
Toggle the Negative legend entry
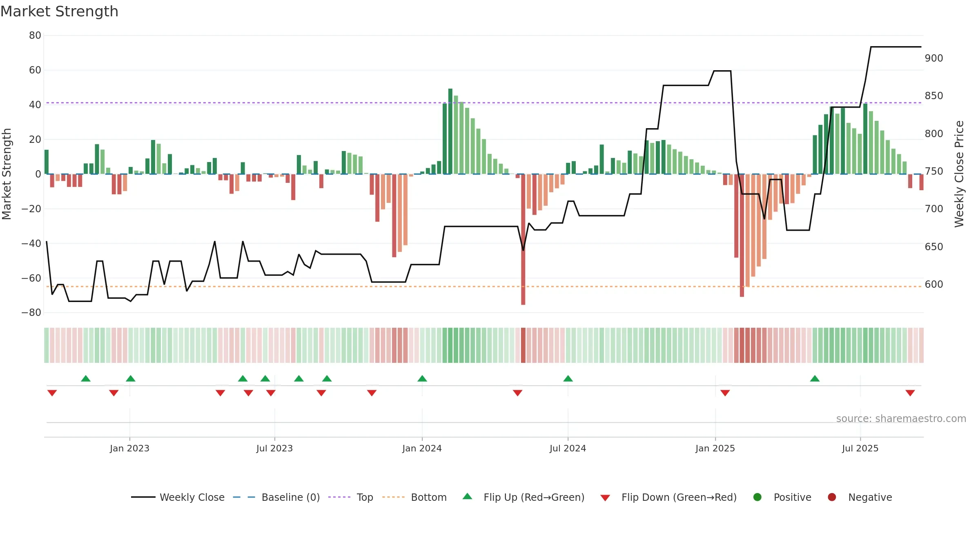tap(860, 497)
